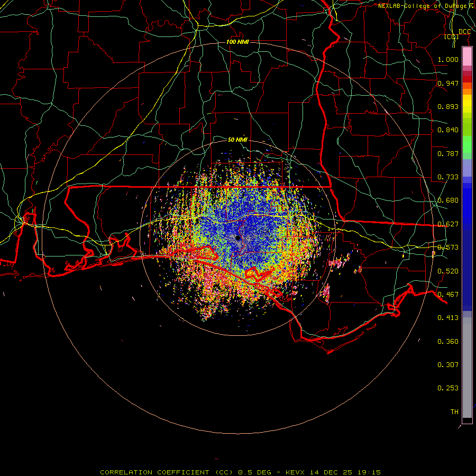Click the DCC label above the legend

pyautogui.click(x=464, y=32)
